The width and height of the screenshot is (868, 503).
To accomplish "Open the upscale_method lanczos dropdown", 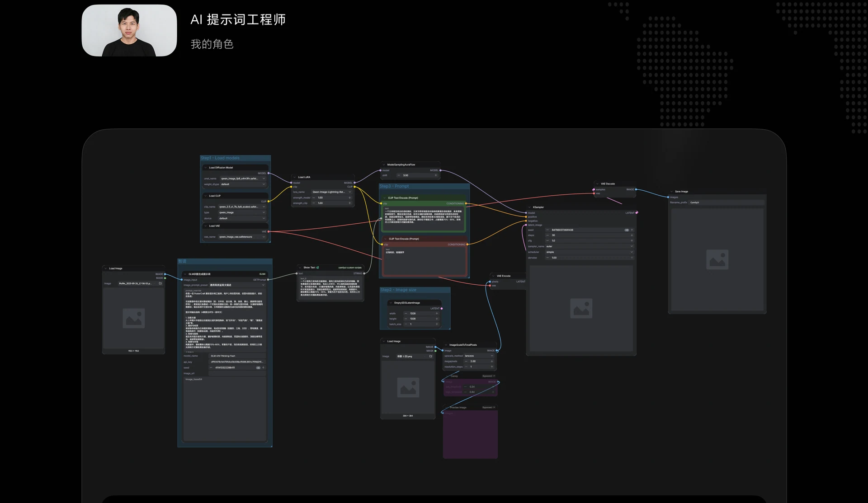I will [x=479, y=356].
